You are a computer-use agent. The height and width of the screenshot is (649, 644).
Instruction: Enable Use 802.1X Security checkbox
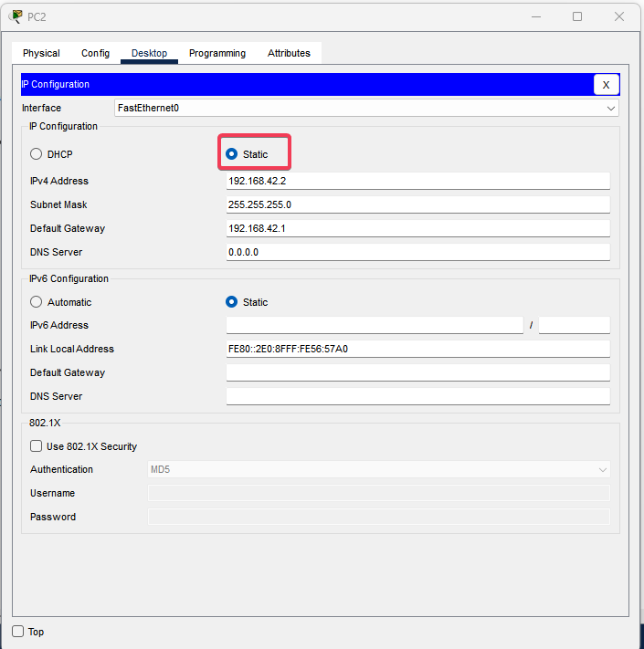click(x=37, y=446)
